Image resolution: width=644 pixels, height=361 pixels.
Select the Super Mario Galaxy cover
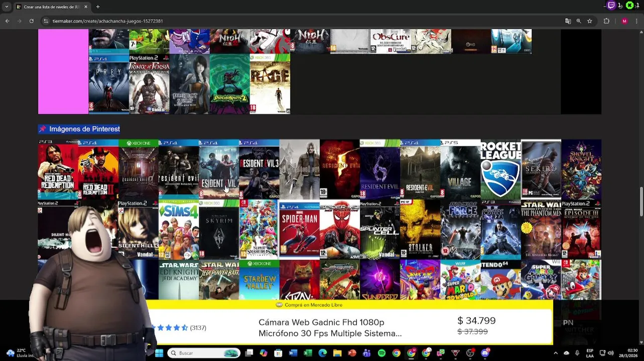coord(541,280)
